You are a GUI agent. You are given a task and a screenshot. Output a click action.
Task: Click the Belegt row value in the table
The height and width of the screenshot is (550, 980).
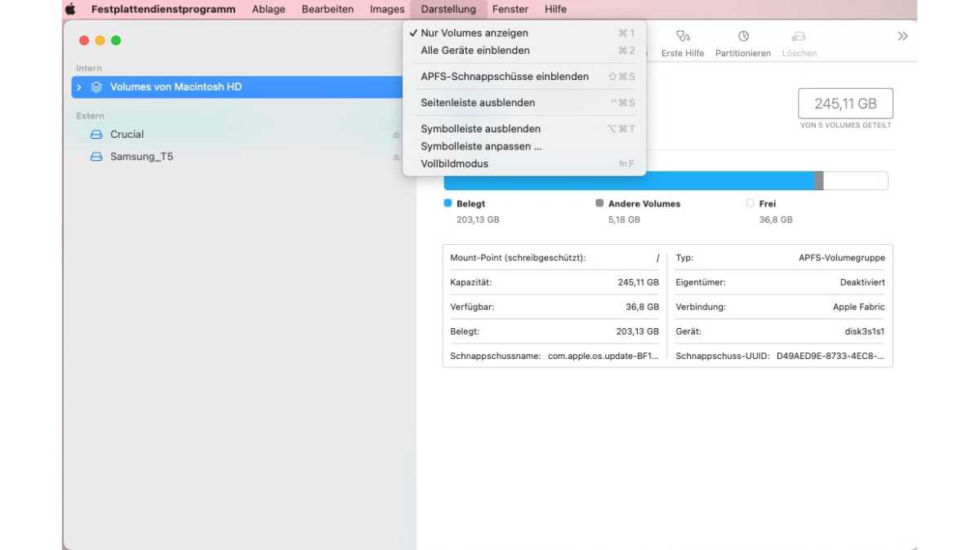tap(637, 332)
